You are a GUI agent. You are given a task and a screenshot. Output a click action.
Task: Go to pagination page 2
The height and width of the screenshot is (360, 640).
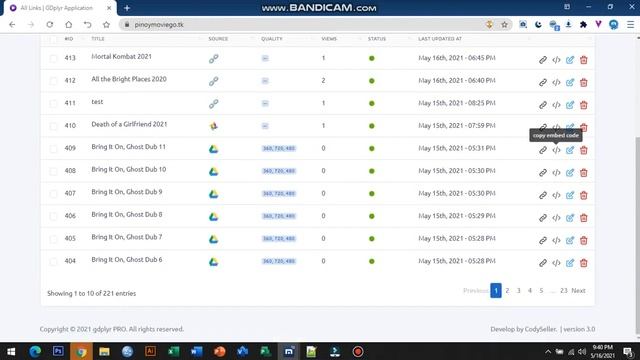pos(507,291)
